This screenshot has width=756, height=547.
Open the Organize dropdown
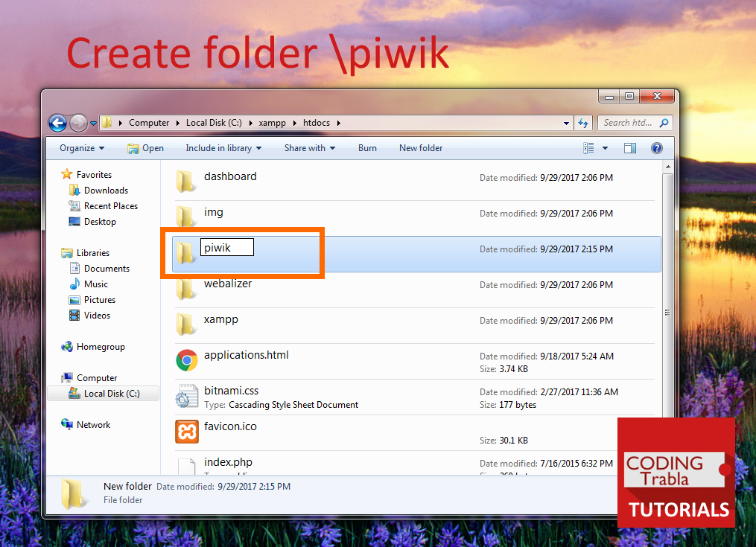click(80, 147)
